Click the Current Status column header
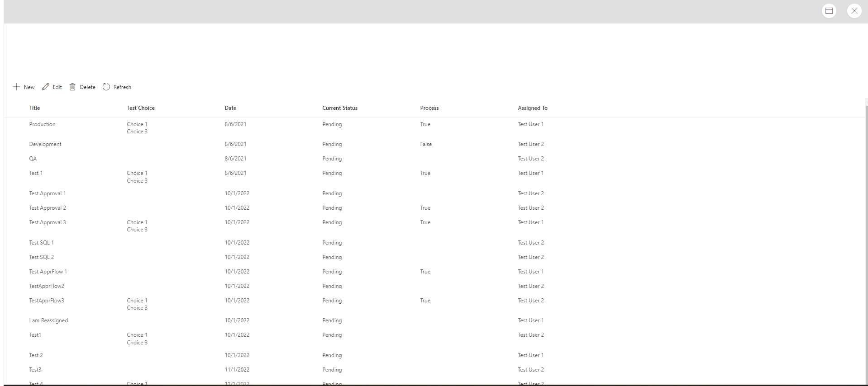This screenshot has width=868, height=386. point(340,108)
